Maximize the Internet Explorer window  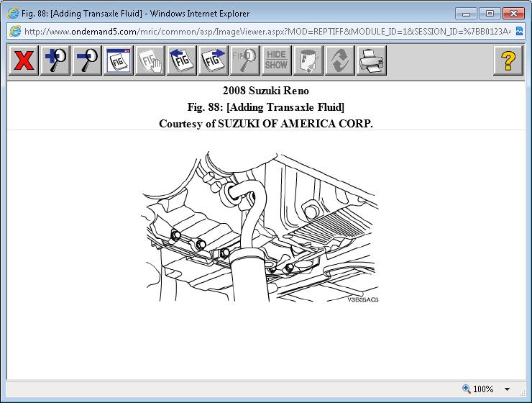tap(490, 14)
